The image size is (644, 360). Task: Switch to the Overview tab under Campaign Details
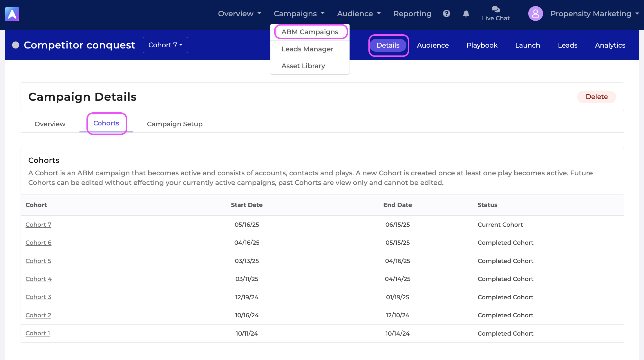(x=50, y=124)
